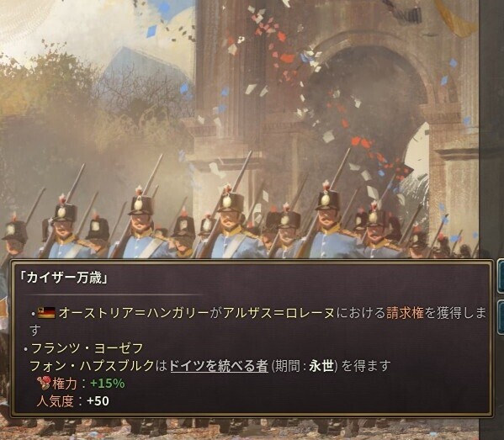Click the dark side panel at right edge
Screen dimensions: 504x440
click(491, 129)
